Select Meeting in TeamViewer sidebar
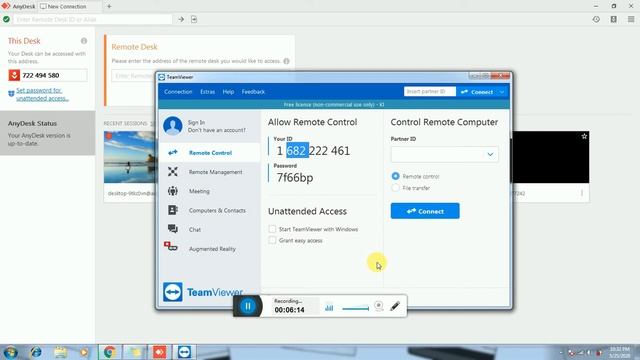Viewport: 640px width, 360px height. (210, 191)
